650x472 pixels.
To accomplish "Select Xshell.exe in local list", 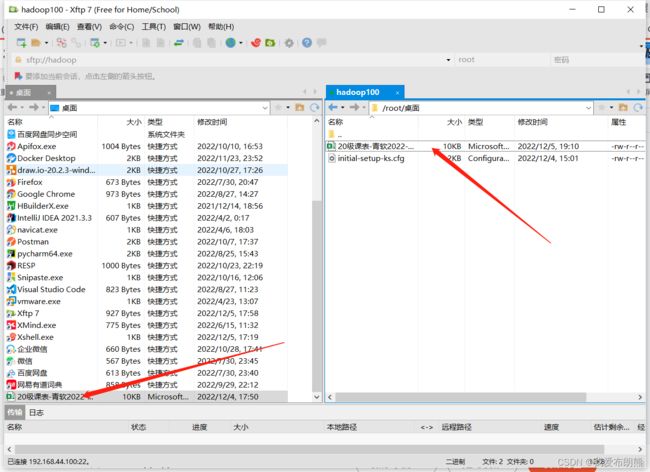I will coord(147,337).
